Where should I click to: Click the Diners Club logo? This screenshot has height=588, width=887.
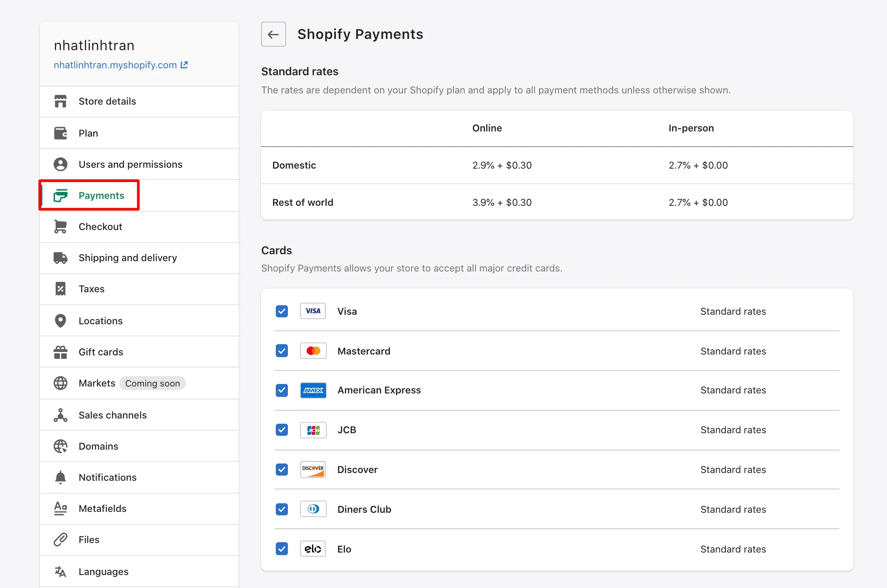(x=313, y=509)
